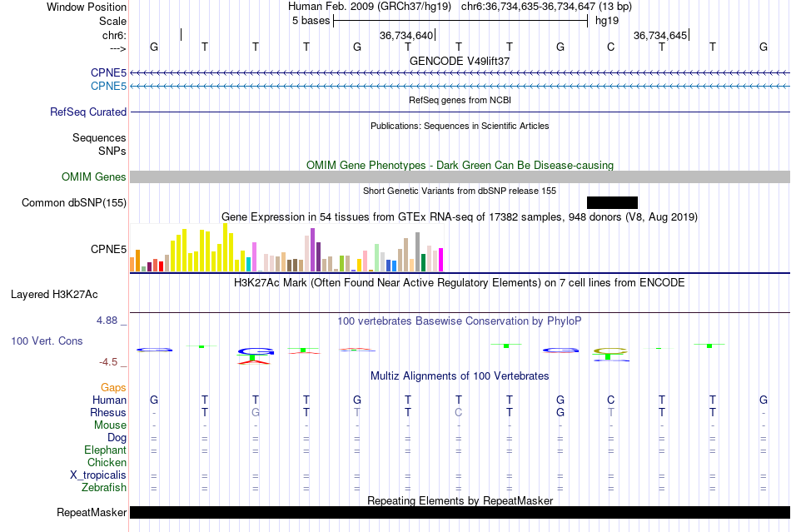Image resolution: width=791 pixels, height=532 pixels.
Task: Click the Zebrafish alignment row label
Action: tap(104, 488)
